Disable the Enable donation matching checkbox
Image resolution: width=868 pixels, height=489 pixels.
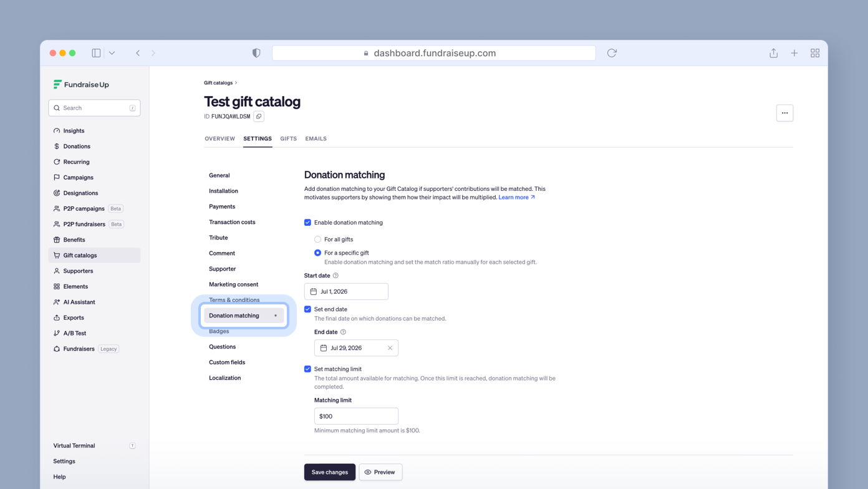[x=307, y=223]
